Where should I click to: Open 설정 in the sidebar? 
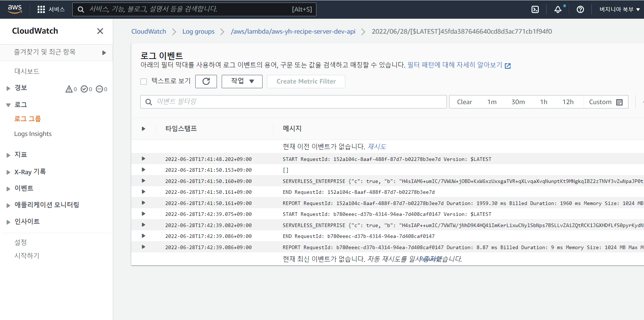click(x=21, y=242)
